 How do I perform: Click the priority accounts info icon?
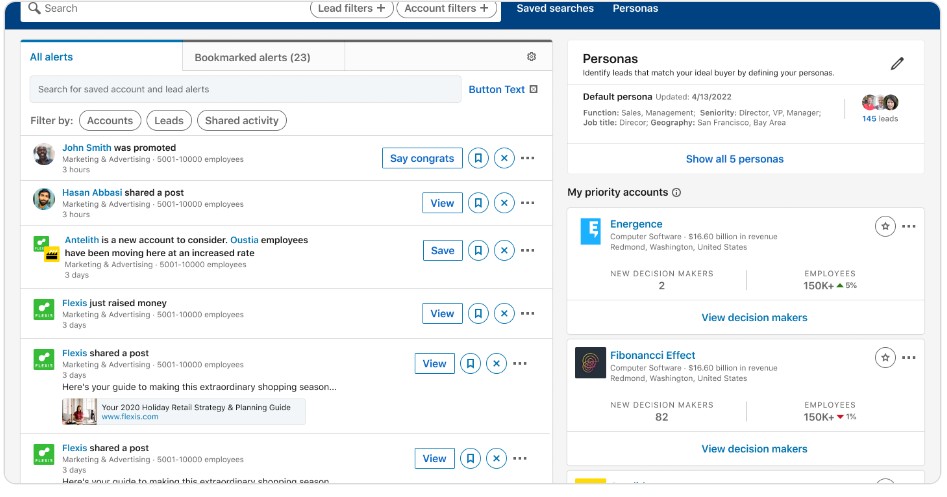coord(676,193)
